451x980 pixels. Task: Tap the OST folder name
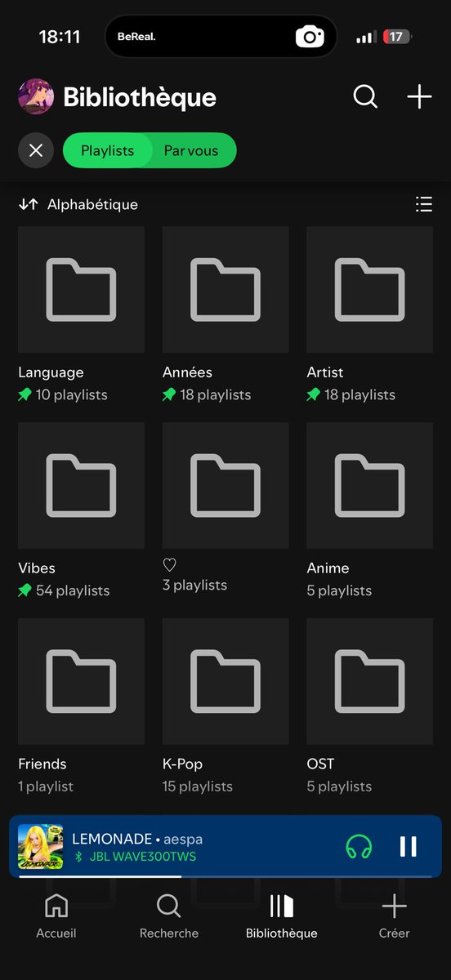tap(320, 764)
